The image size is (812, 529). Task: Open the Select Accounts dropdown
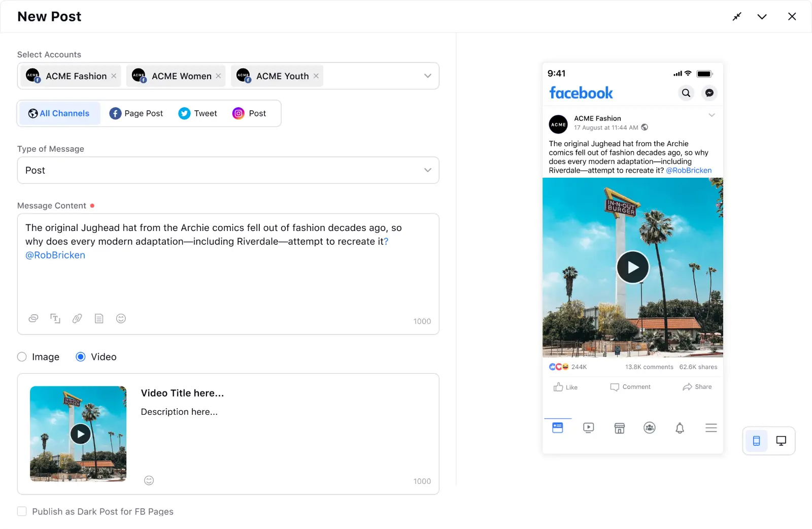(427, 76)
